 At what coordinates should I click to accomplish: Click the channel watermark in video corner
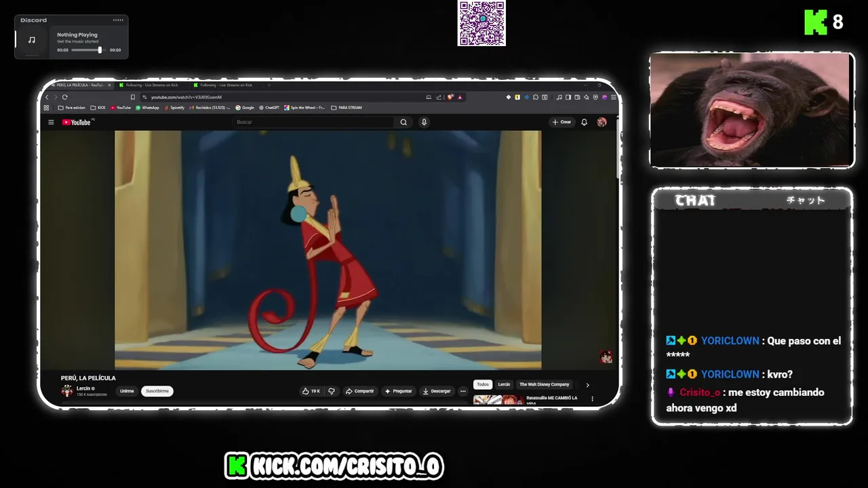pyautogui.click(x=606, y=357)
